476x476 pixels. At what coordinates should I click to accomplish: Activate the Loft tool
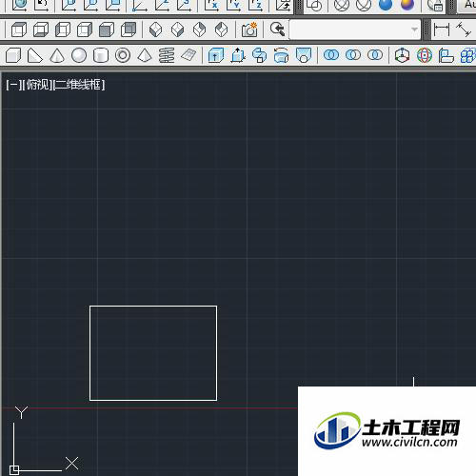(304, 55)
